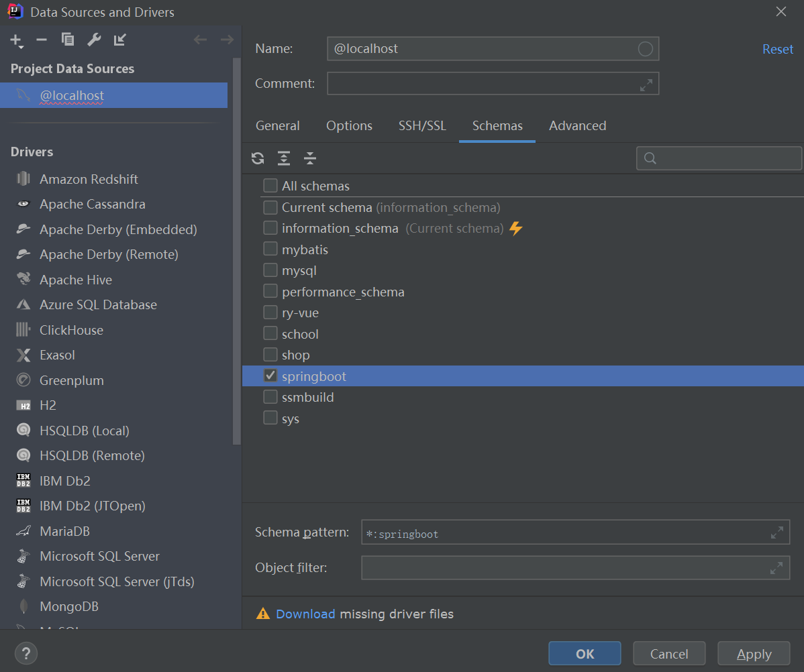Screen dimensions: 804x672
Task: Navigate back with left arrow icon
Action: coord(201,40)
